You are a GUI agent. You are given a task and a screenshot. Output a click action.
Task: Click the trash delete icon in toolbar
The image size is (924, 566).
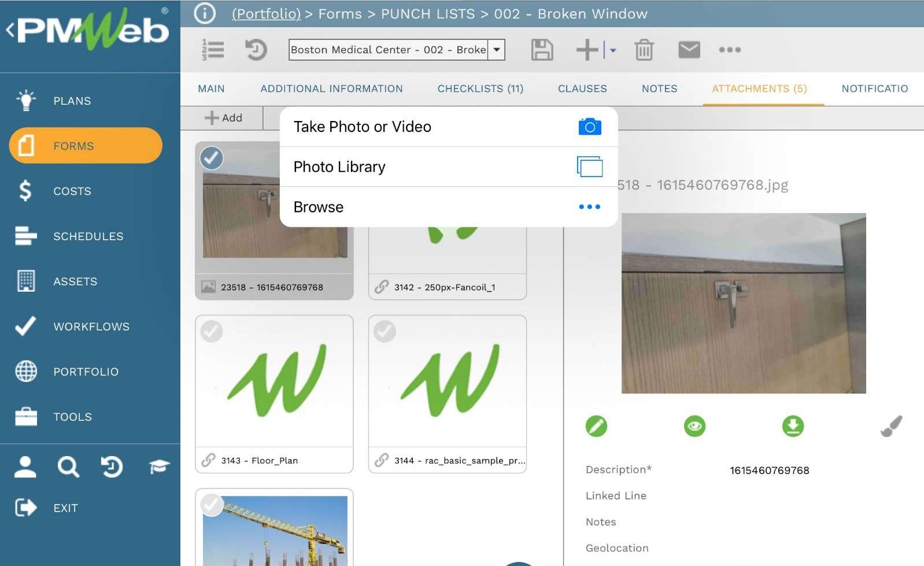coord(644,50)
